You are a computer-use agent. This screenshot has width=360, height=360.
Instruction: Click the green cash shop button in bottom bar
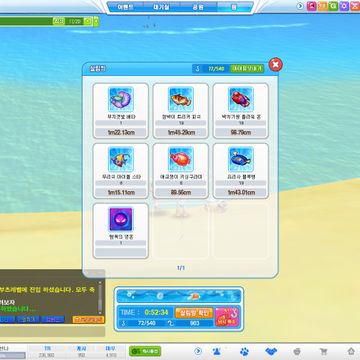click(145, 351)
